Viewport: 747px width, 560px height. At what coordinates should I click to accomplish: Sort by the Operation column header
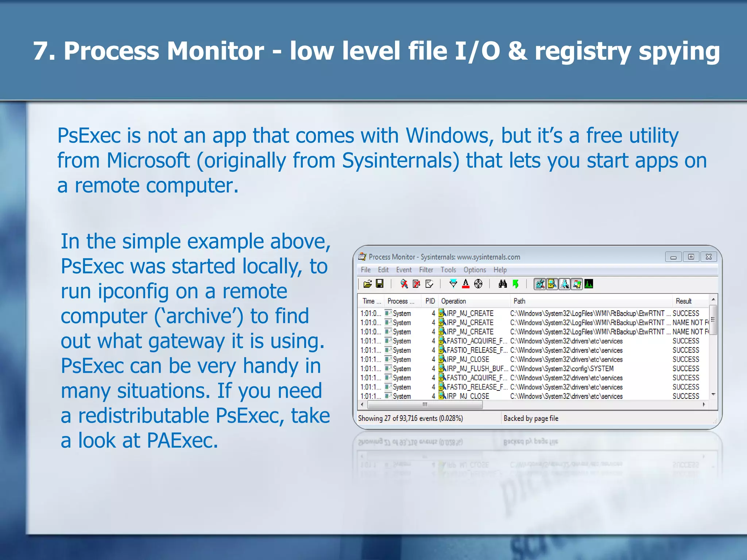click(474, 301)
